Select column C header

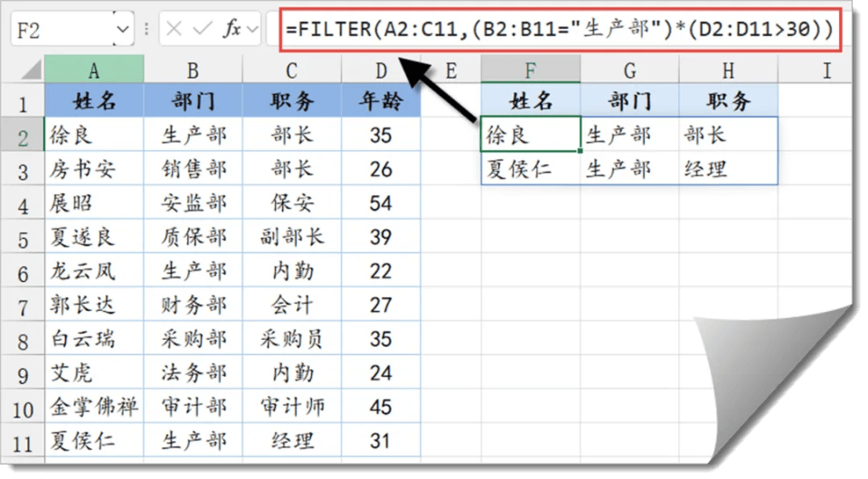click(x=292, y=70)
